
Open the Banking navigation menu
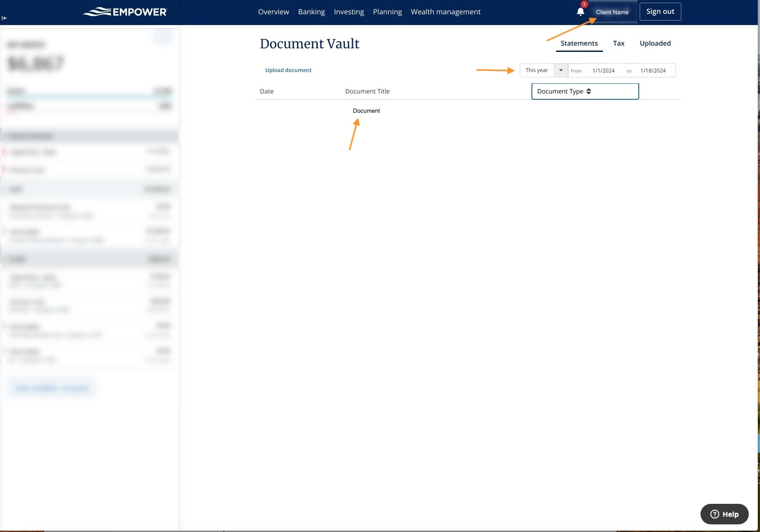pos(311,12)
